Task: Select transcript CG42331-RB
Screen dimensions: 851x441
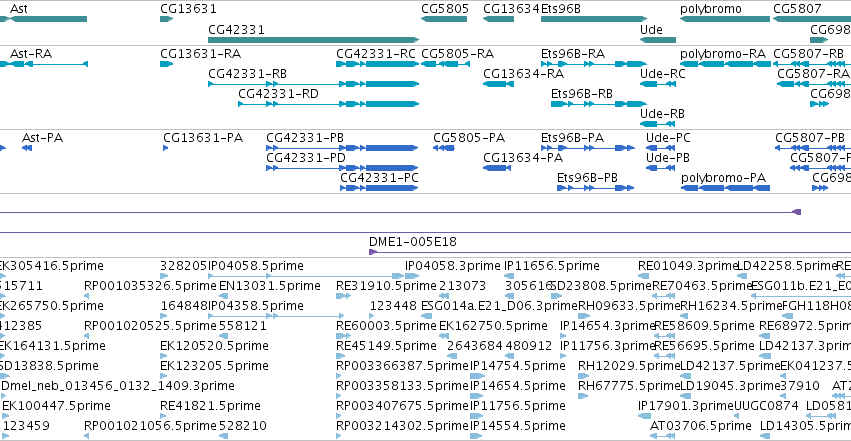Action: 314,84
